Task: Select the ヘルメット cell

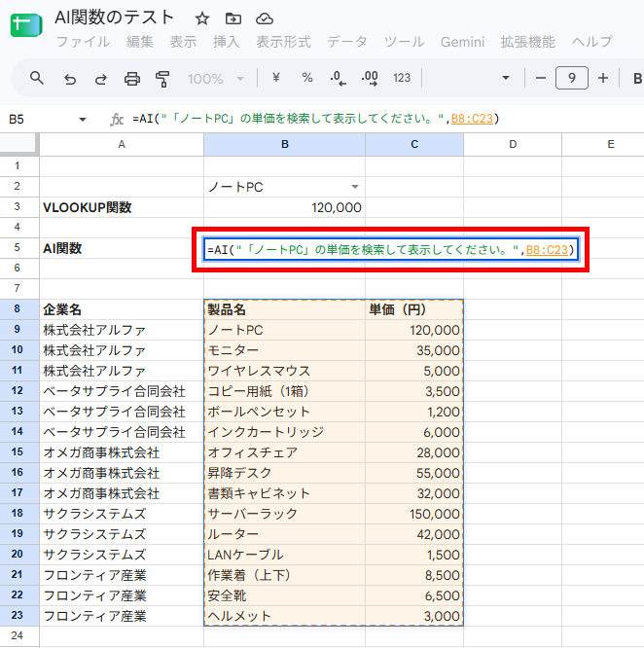Action: (x=285, y=616)
